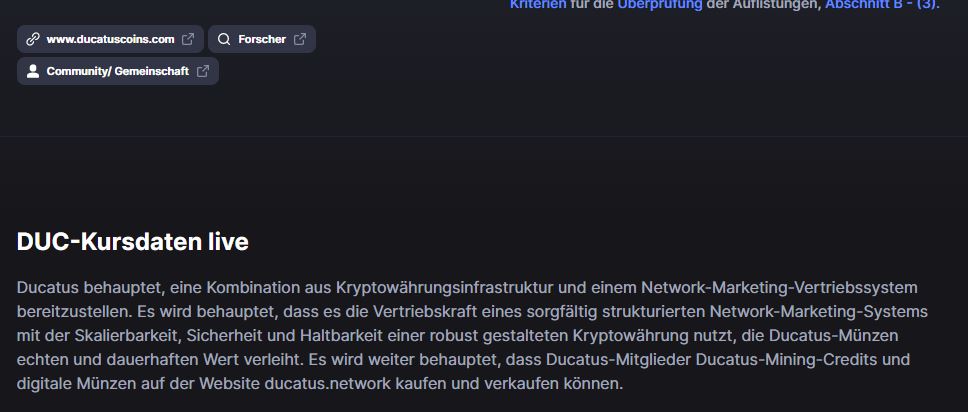Click the external-link arrow on the Forscher chip
Viewport: 968px width, 412px height.
(x=300, y=39)
